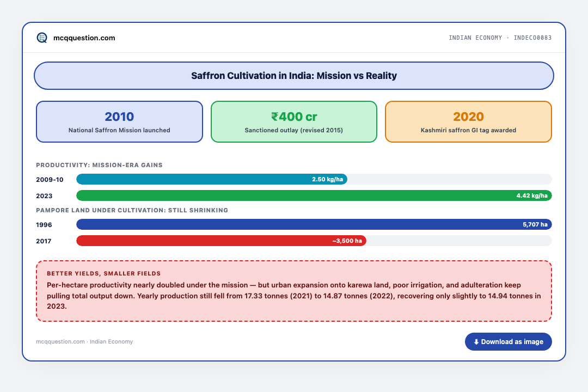This screenshot has width=588, height=392.
Task: Click the Kashmiri saffron GI tag awarded caption
Action: click(468, 130)
